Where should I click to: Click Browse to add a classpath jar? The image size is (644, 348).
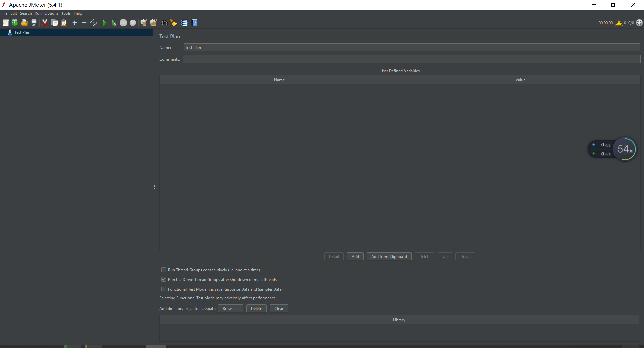tap(230, 309)
